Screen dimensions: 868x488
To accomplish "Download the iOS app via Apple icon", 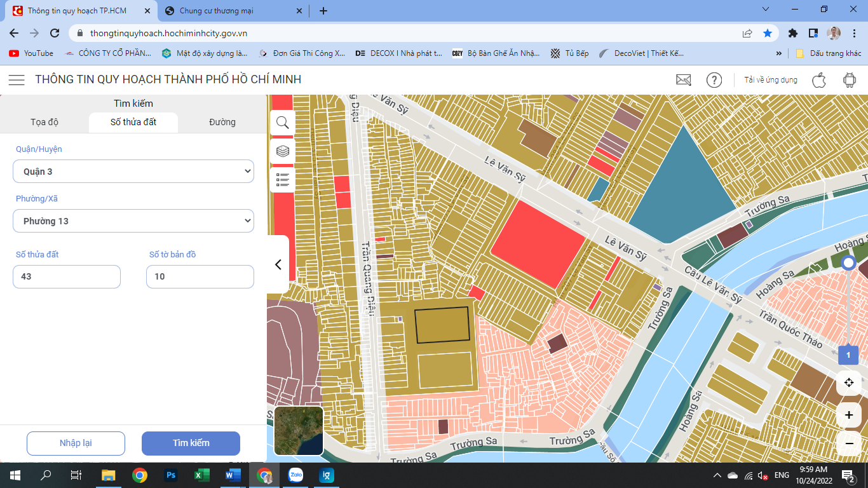I will pyautogui.click(x=818, y=79).
